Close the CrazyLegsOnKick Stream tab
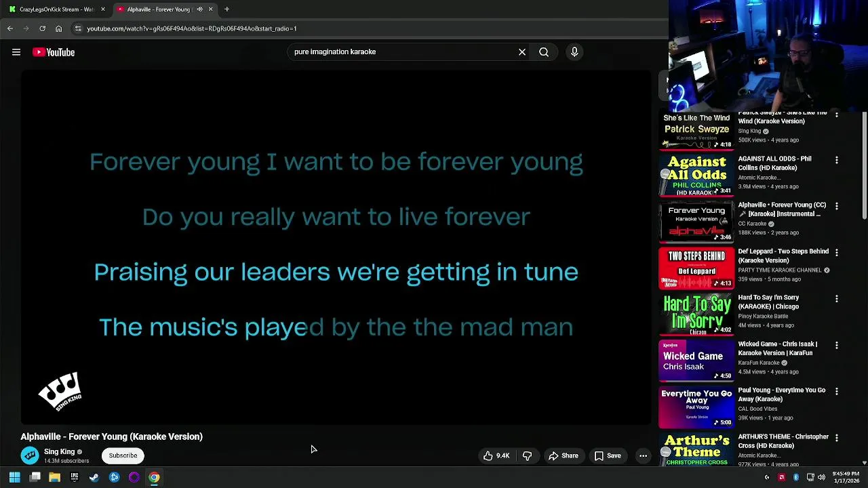The image size is (868, 488). pyautogui.click(x=103, y=9)
